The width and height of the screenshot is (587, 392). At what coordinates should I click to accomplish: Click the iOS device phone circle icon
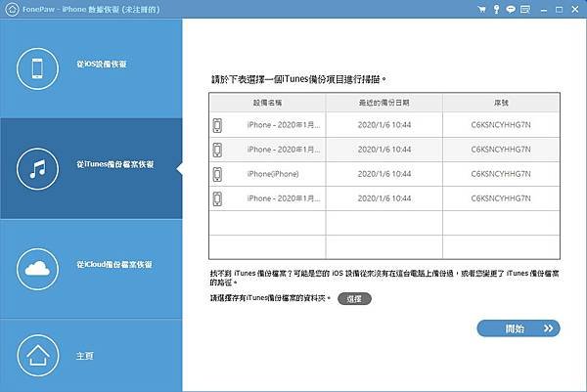click(x=37, y=68)
